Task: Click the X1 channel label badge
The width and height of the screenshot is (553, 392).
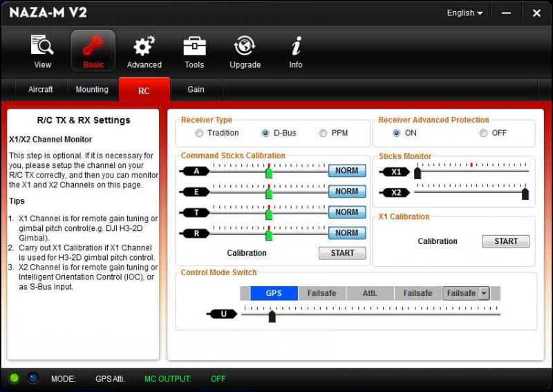Action: click(x=396, y=172)
